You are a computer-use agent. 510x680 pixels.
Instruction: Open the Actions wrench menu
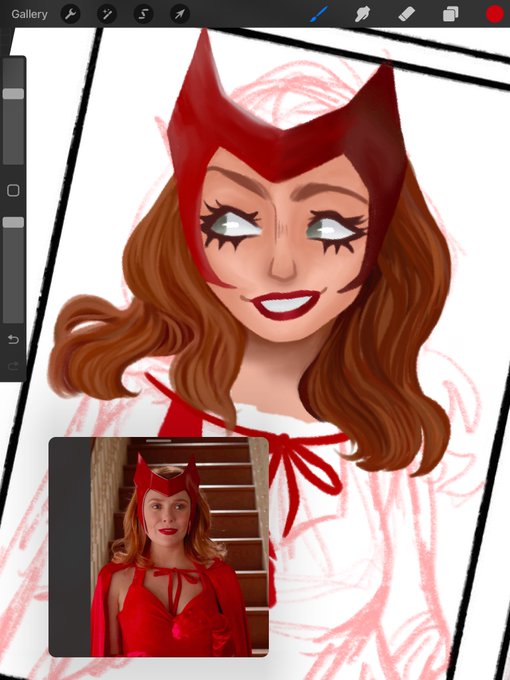(x=70, y=14)
